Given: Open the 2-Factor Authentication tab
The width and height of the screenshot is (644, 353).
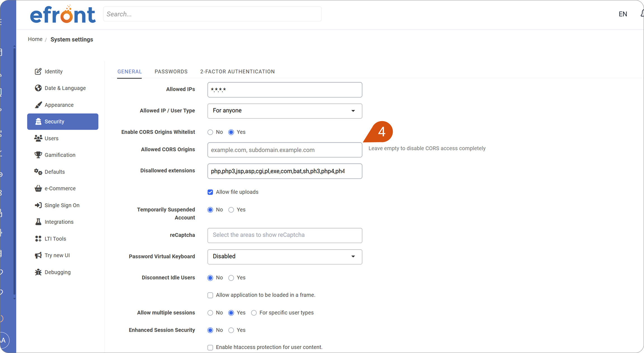Looking at the screenshot, I should (237, 72).
